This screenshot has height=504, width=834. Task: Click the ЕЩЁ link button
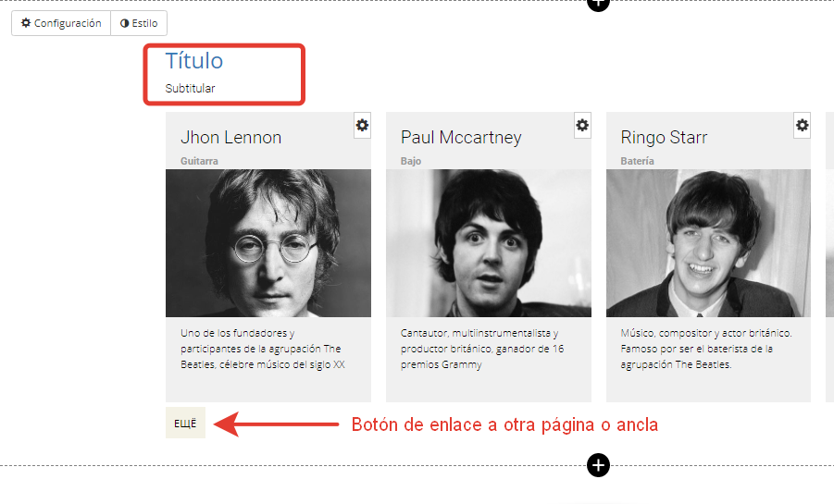[x=185, y=424]
